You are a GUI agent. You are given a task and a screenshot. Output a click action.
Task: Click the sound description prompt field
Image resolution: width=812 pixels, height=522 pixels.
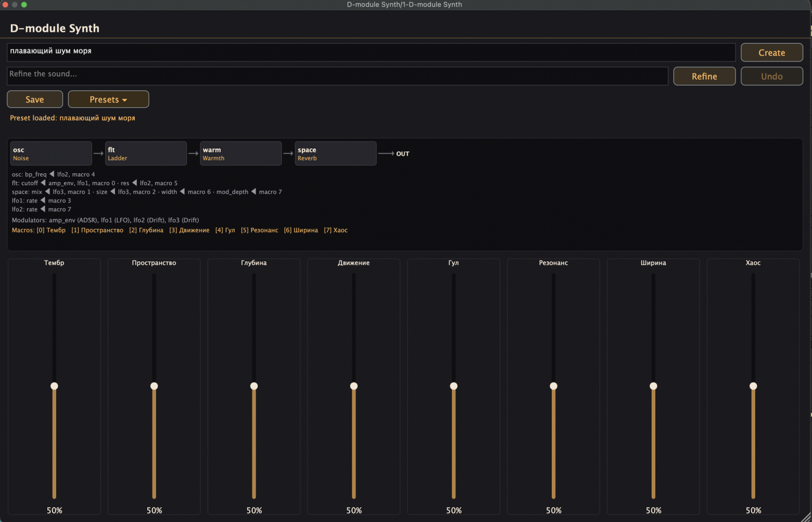[x=371, y=52]
